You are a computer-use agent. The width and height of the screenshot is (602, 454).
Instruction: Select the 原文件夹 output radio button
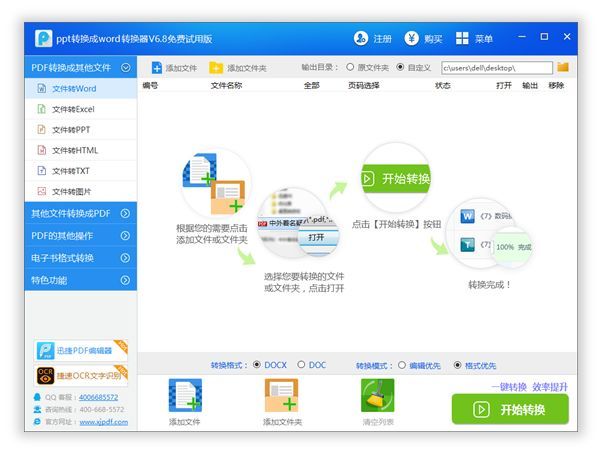pyautogui.click(x=350, y=67)
